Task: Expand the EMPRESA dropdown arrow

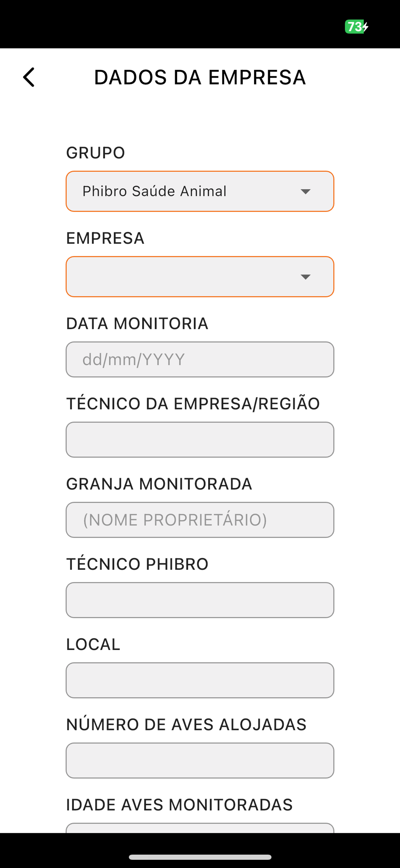Action: point(305,277)
